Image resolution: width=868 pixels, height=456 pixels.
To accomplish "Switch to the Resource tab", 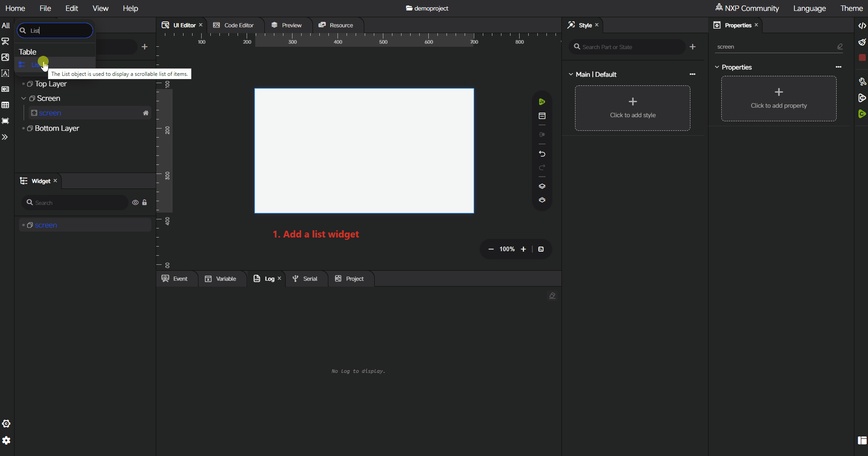I will [x=336, y=25].
